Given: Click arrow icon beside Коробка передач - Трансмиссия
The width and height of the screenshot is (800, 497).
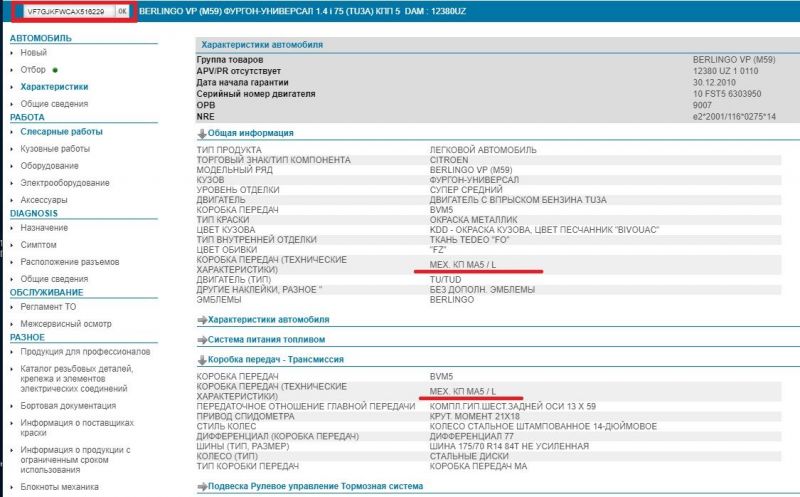Looking at the screenshot, I should pyautogui.click(x=202, y=358).
